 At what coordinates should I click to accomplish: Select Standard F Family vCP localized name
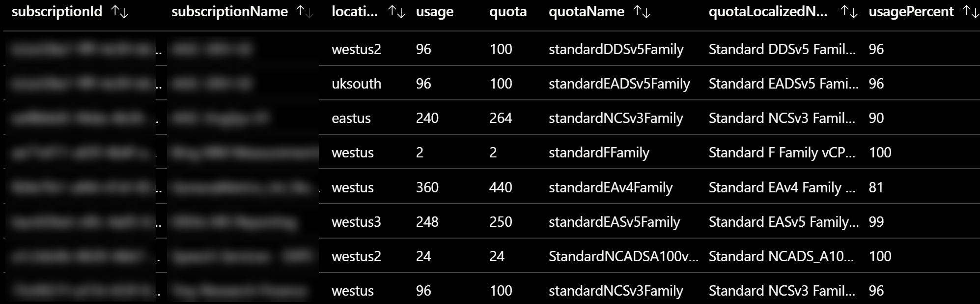782,152
